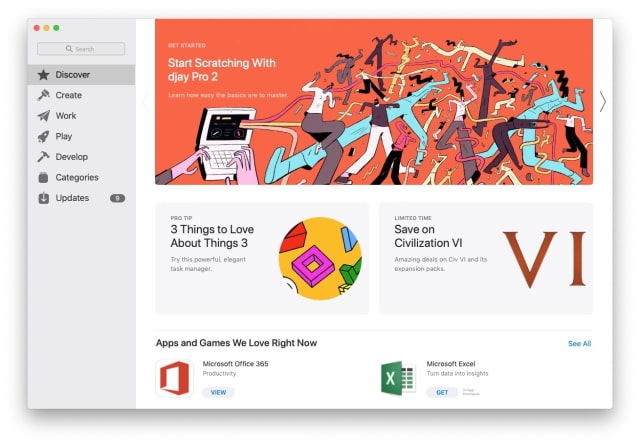Open the Work paper-plane icon
640x445 pixels.
click(43, 116)
